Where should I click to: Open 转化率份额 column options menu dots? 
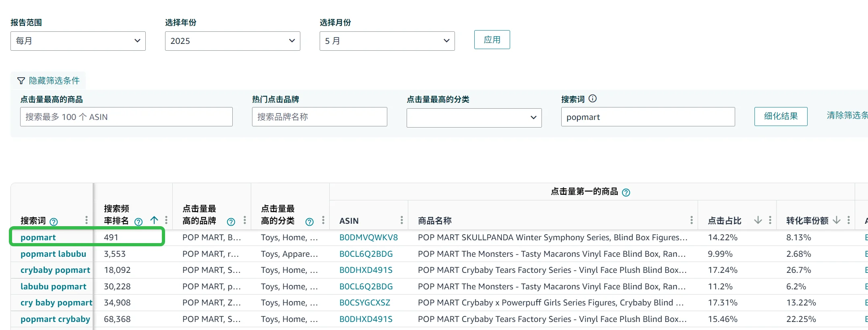coord(848,220)
